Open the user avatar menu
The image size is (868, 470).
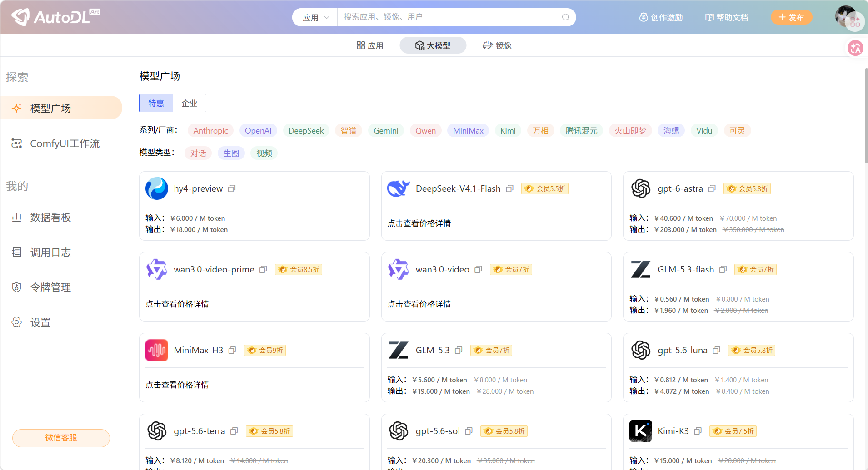[x=846, y=16]
